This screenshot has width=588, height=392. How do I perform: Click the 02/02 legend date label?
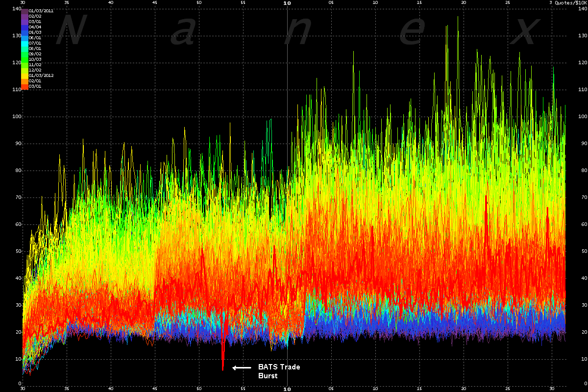(35, 16)
